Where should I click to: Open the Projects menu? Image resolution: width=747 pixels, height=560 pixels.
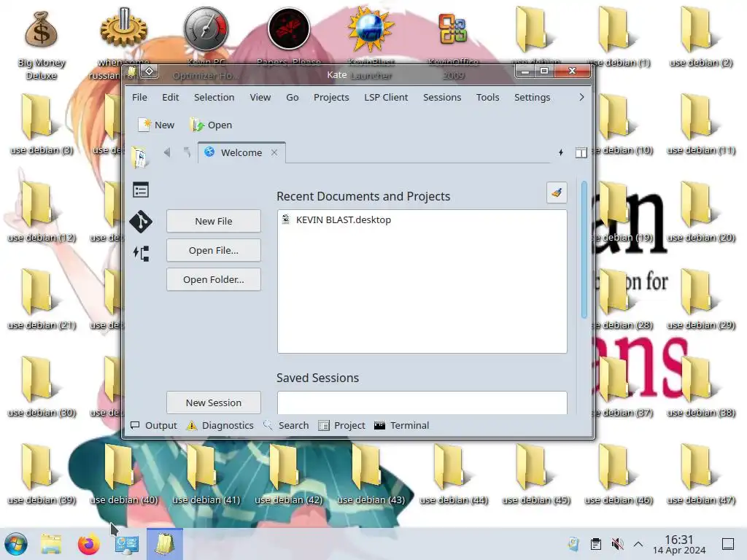coord(331,97)
